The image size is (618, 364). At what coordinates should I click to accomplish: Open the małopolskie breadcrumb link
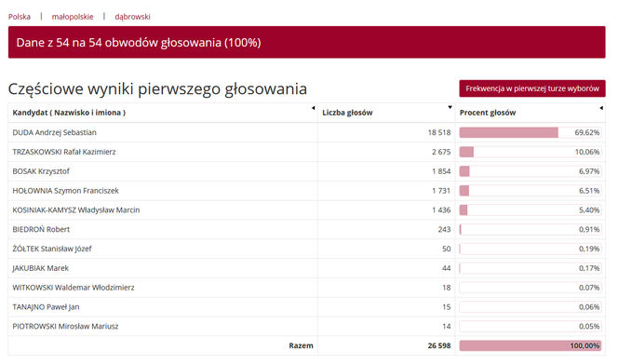(73, 17)
